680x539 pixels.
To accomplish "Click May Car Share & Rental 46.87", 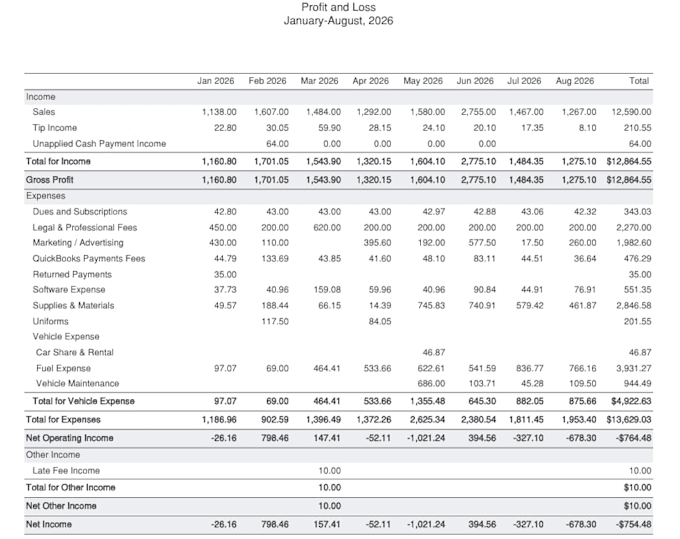I will (x=434, y=353).
